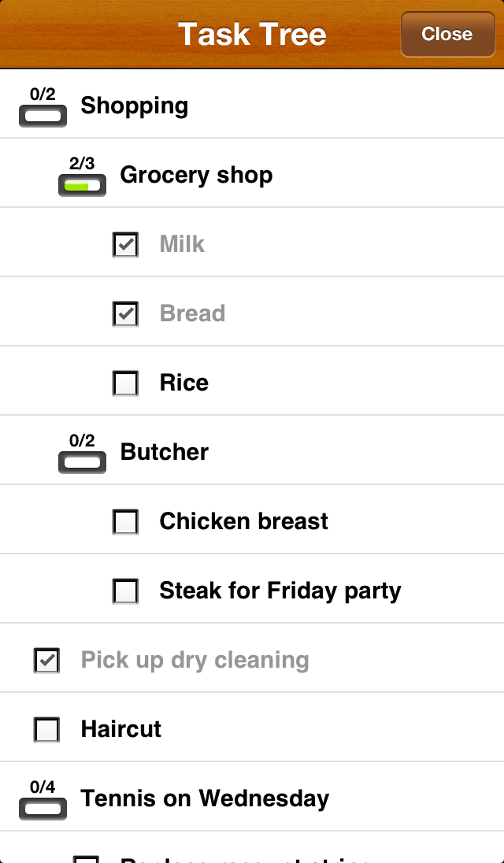This screenshot has height=863, width=504.
Task: Click the Grocery shop 2/3 progress icon
Action: [x=82, y=178]
